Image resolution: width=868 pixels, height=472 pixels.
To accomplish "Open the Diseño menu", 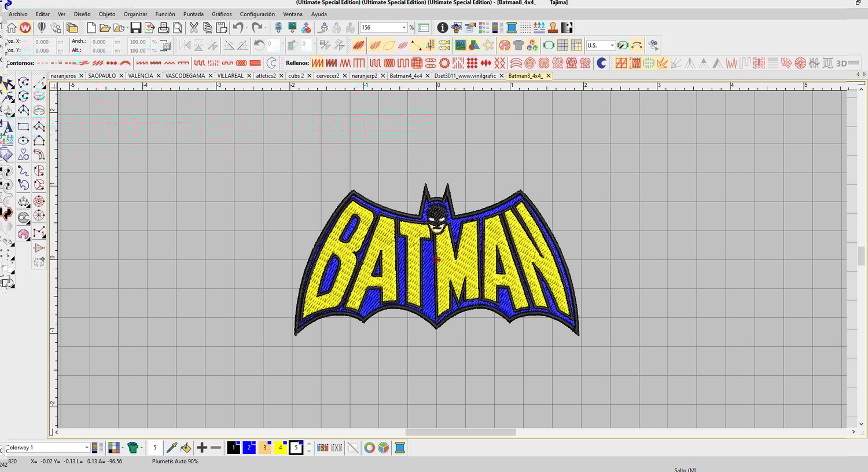I will click(x=82, y=14).
